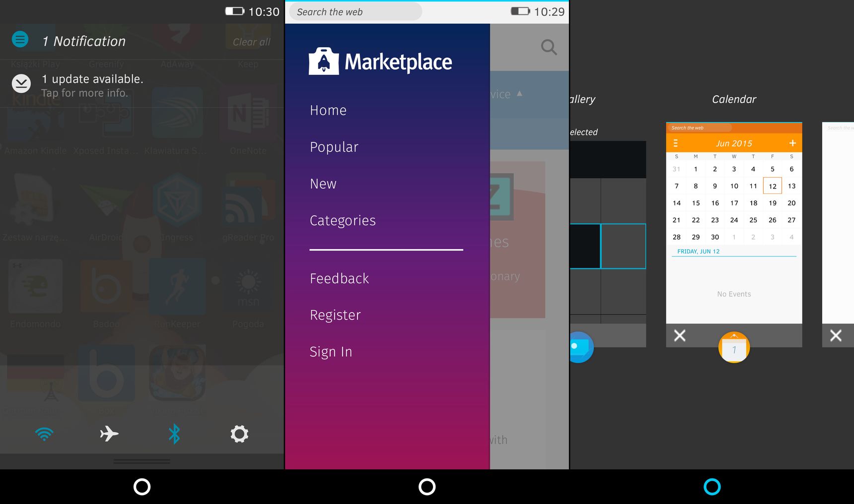Select Register in Marketplace menu
This screenshot has height=504, width=854.
pos(335,315)
